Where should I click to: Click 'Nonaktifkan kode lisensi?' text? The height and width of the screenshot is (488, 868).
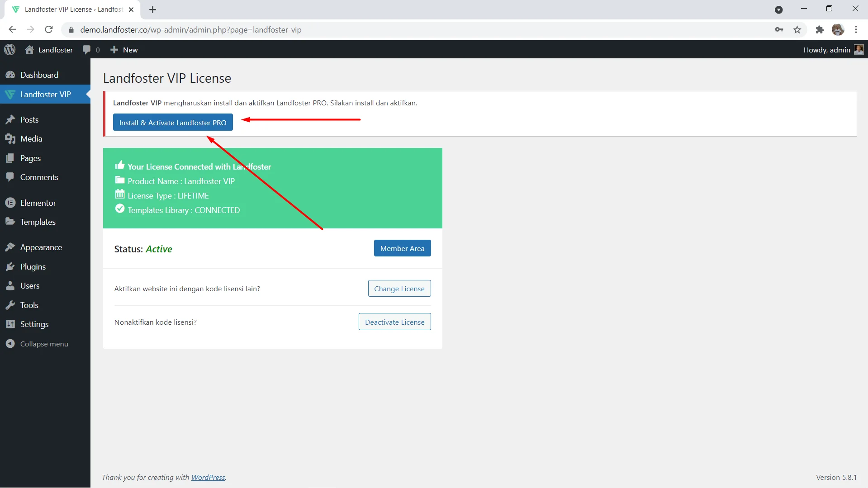pyautogui.click(x=155, y=322)
